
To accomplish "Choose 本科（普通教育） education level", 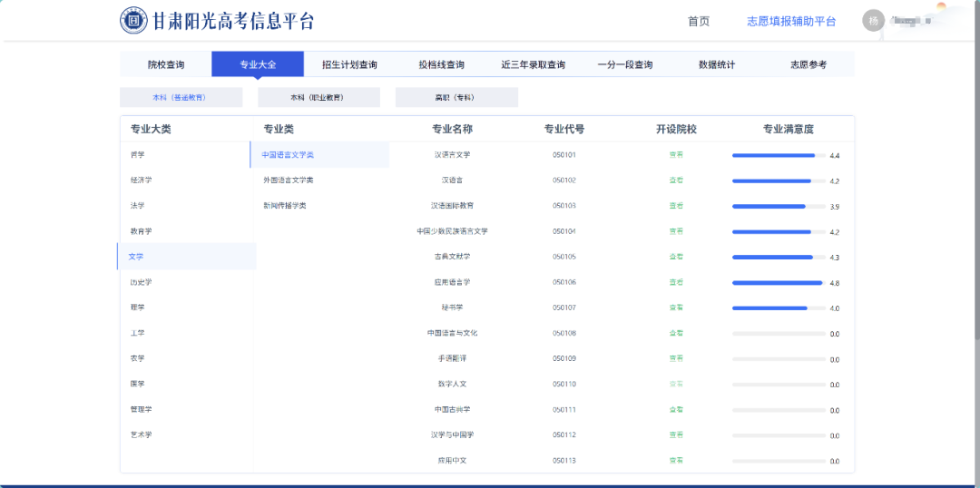I will [x=181, y=97].
